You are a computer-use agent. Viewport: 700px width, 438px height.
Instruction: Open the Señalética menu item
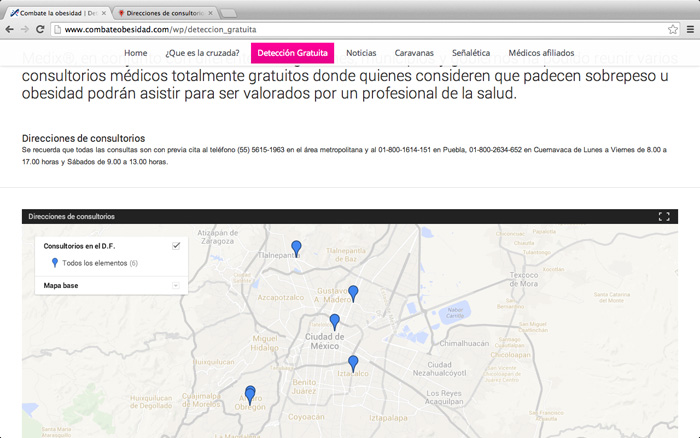471,53
